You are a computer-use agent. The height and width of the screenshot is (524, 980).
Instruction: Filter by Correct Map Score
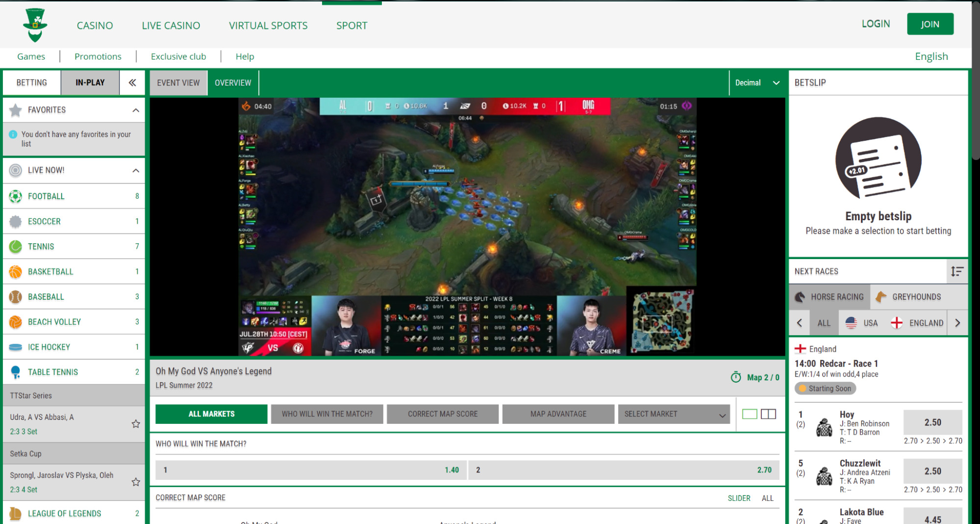click(x=443, y=414)
